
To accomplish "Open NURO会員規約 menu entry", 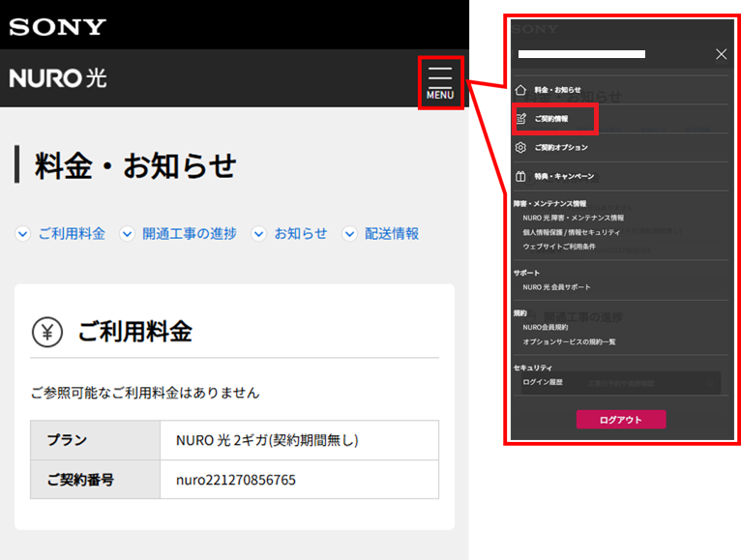I will 546,327.
